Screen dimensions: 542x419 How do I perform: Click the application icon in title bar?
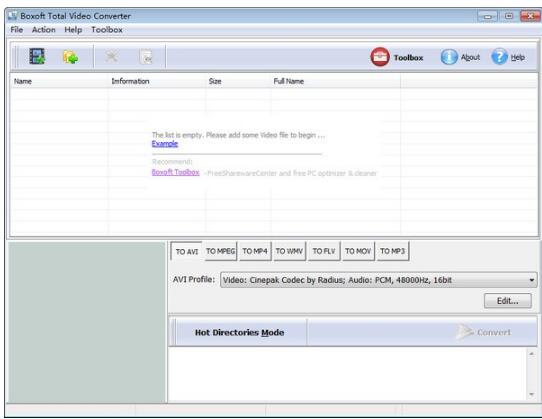pos(13,16)
